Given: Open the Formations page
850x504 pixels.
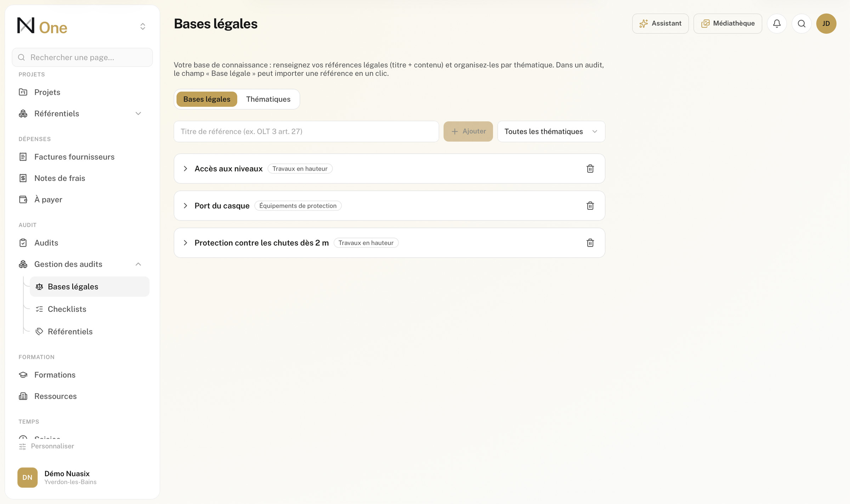Looking at the screenshot, I should click(x=82, y=375).
